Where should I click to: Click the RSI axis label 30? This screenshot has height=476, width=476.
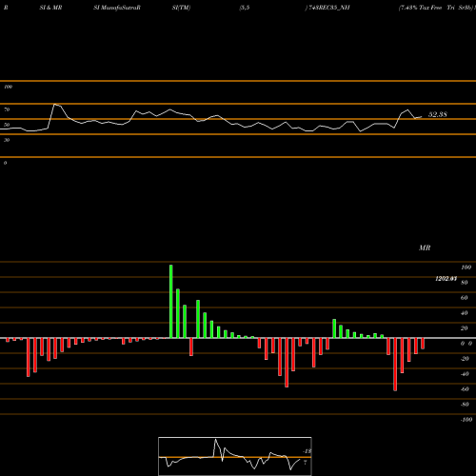[7, 140]
